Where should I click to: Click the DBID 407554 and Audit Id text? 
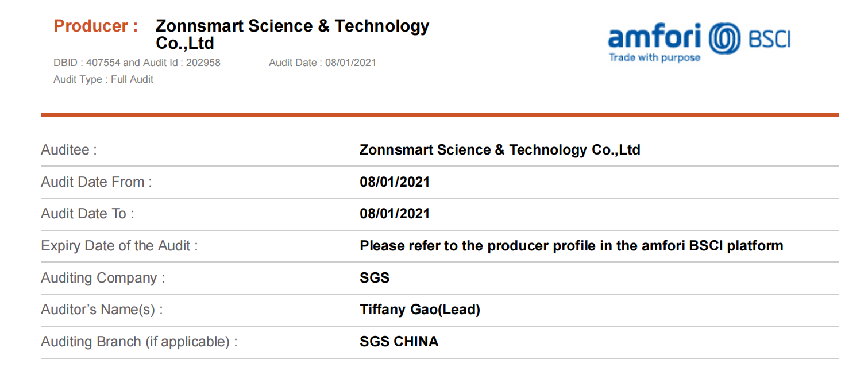(x=137, y=63)
